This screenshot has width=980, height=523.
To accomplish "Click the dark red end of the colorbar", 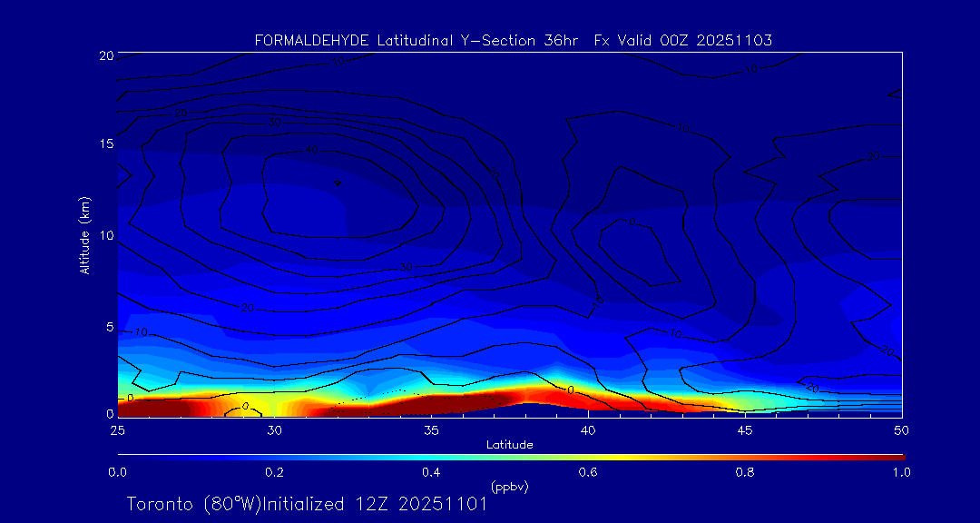I will coord(898,456).
